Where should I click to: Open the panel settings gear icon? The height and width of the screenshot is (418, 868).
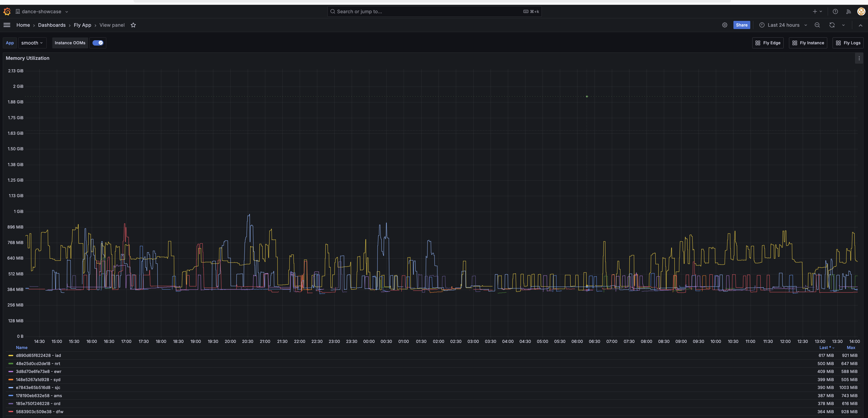point(725,25)
